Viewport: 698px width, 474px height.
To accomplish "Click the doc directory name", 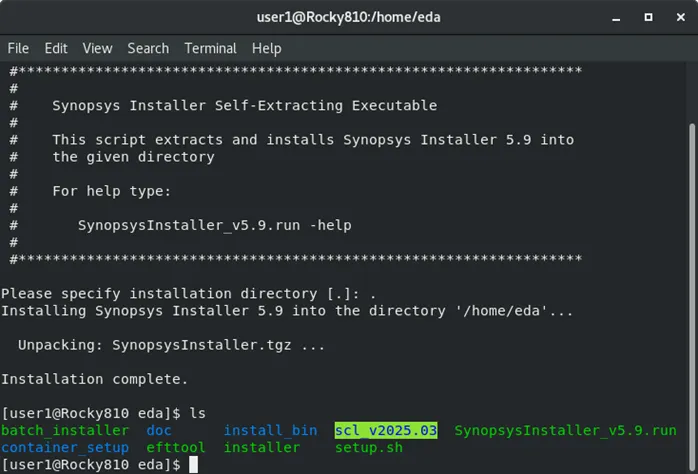I will (159, 430).
